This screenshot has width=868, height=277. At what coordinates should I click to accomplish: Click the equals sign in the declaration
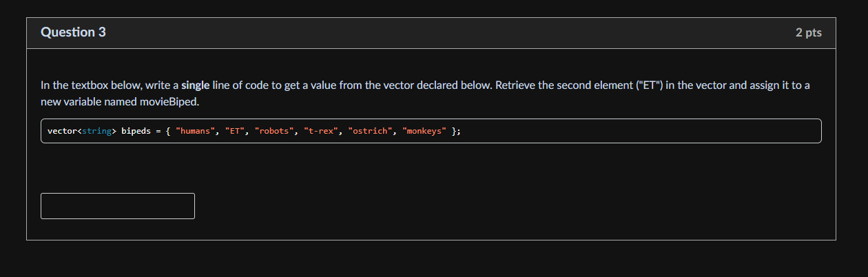coord(158,131)
